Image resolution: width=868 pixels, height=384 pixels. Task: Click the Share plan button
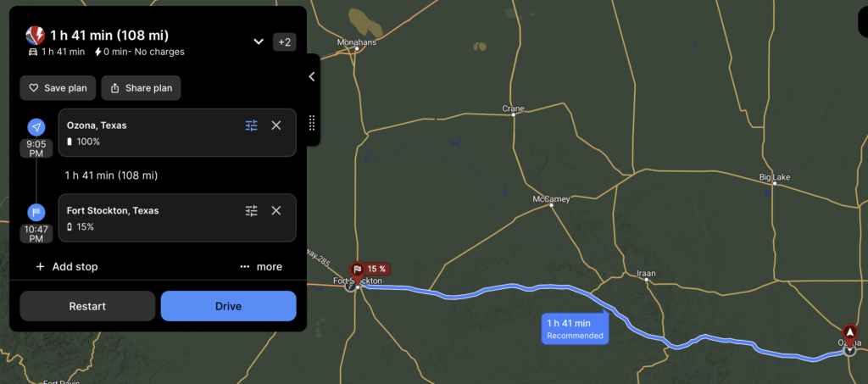tap(142, 88)
